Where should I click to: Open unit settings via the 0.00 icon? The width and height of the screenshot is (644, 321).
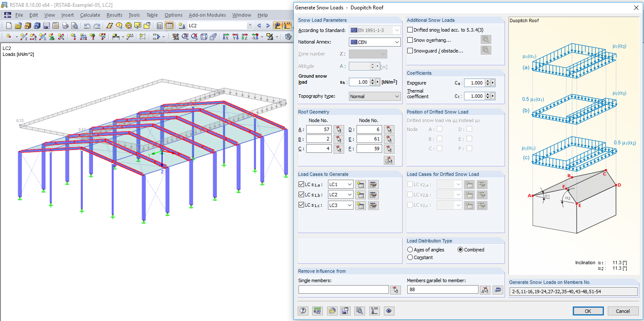[x=317, y=311]
